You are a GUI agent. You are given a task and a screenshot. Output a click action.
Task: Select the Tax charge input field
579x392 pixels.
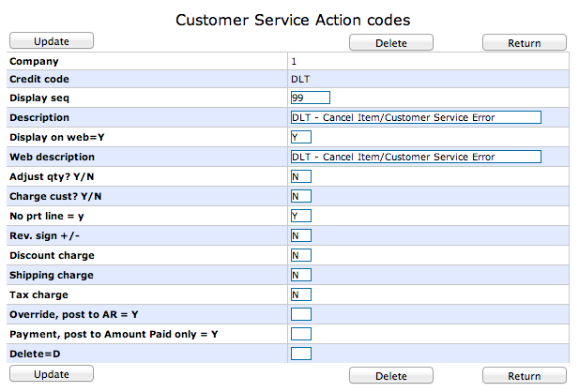pyautogui.click(x=300, y=294)
